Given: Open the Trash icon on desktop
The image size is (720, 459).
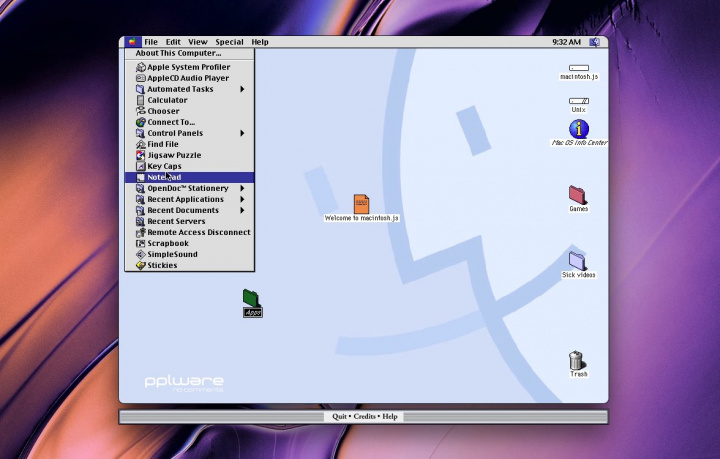Looking at the screenshot, I should 577,360.
